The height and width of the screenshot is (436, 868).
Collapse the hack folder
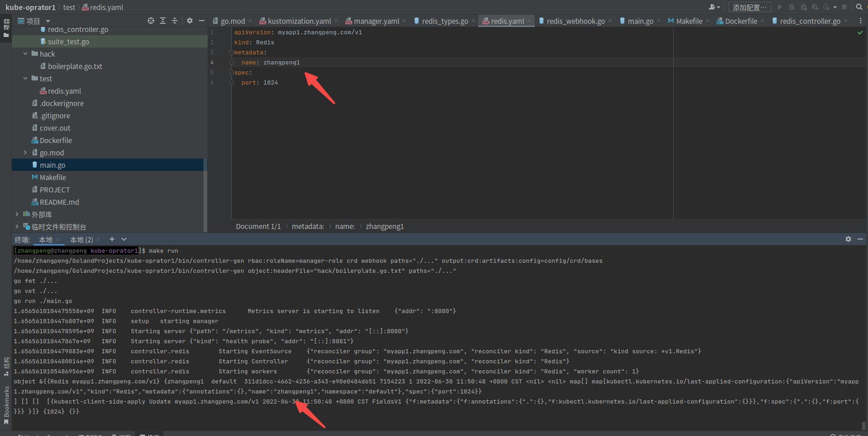[26, 54]
